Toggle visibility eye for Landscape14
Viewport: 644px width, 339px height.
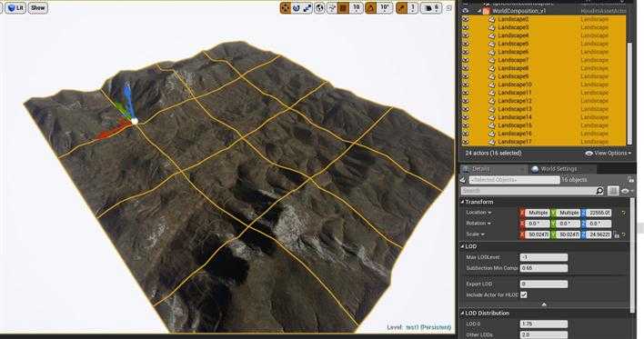[466, 117]
